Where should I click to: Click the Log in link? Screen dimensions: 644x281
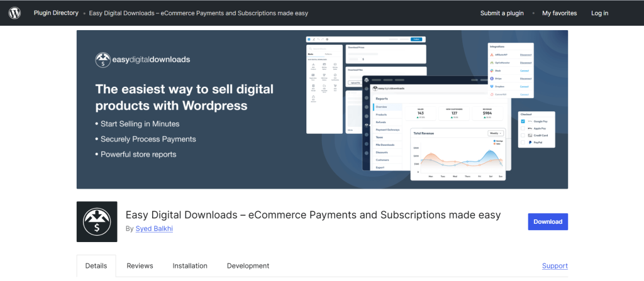pos(599,13)
